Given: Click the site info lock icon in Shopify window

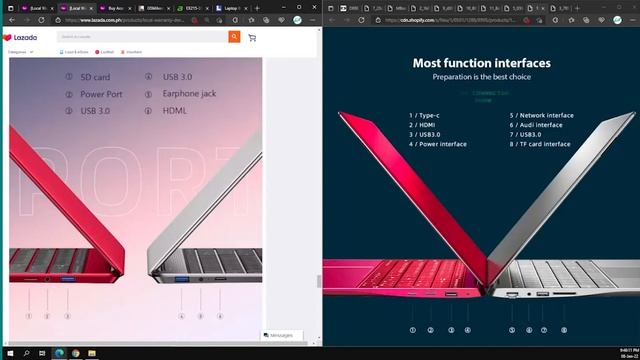Looking at the screenshot, I should (378, 20).
